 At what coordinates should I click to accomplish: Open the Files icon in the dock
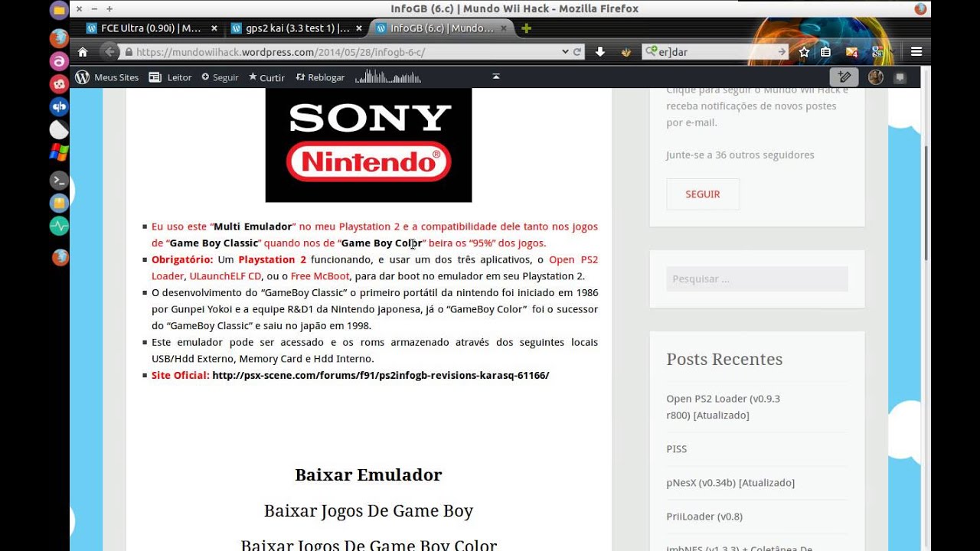click(x=59, y=11)
